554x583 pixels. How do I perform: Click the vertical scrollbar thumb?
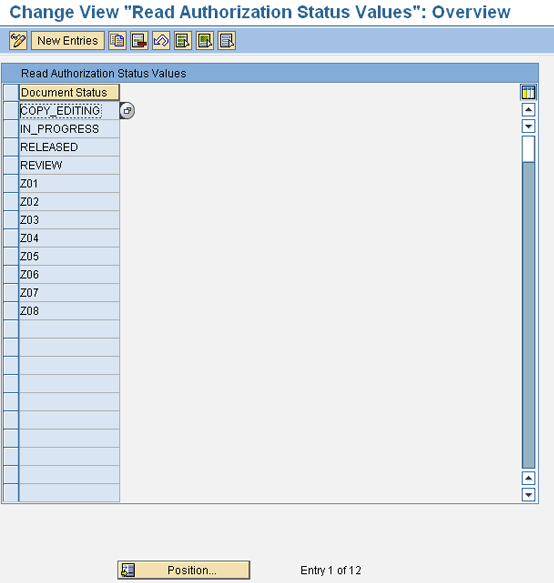[x=528, y=149]
